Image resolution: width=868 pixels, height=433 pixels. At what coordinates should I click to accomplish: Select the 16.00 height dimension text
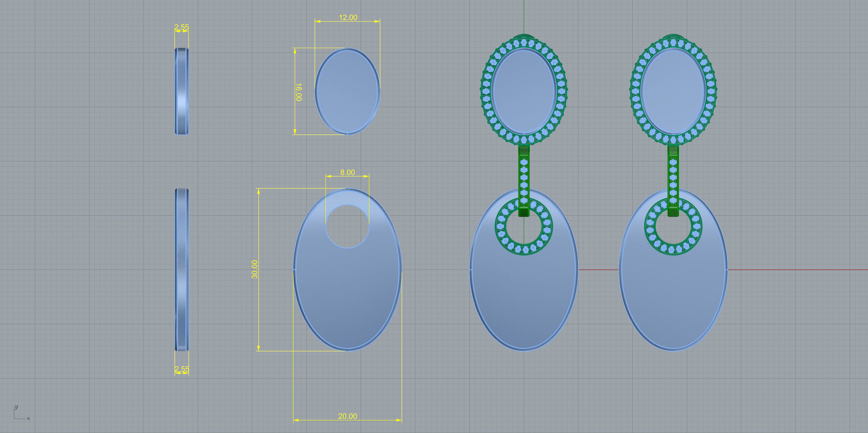pyautogui.click(x=299, y=92)
